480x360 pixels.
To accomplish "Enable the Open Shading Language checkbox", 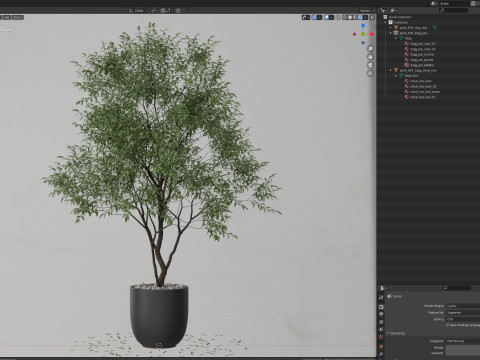I will [x=448, y=325].
